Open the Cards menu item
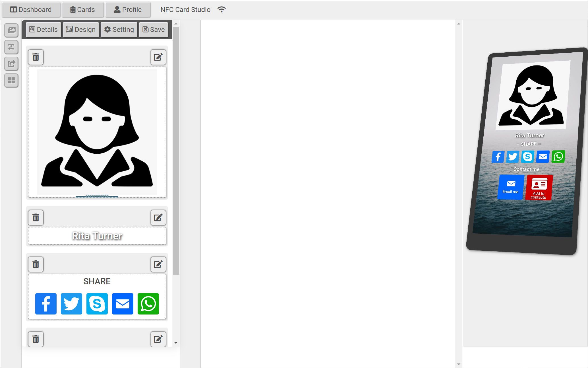Image resolution: width=588 pixels, height=368 pixels. (82, 10)
